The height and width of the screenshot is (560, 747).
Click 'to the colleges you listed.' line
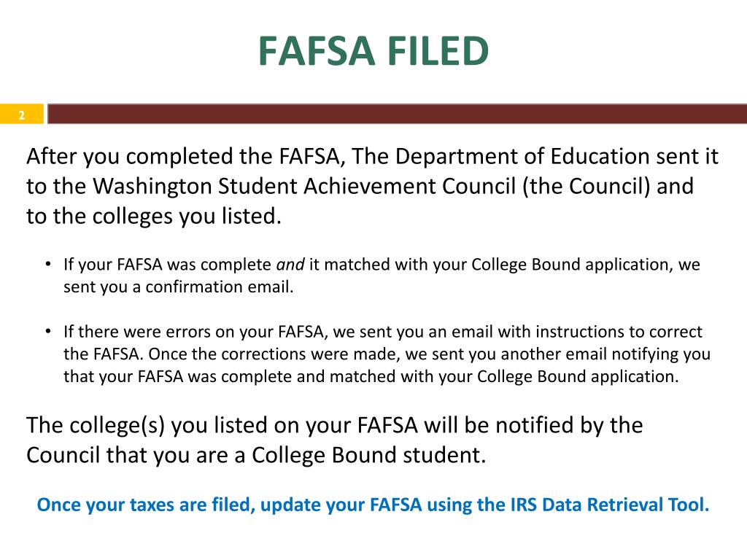pyautogui.click(x=154, y=217)
